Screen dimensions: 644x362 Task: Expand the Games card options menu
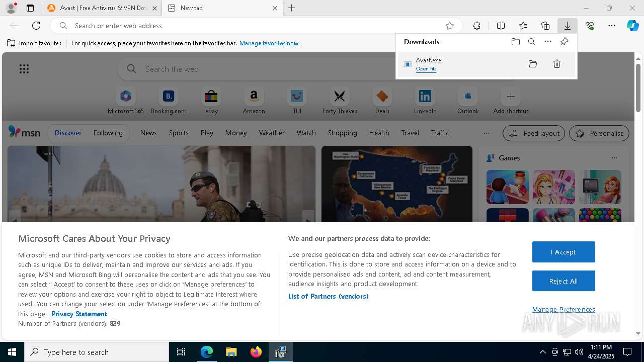pyautogui.click(x=614, y=158)
